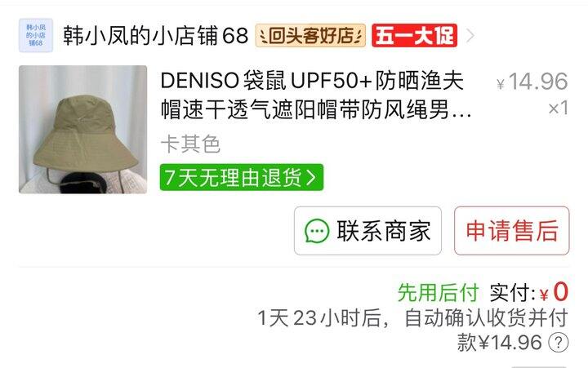The width and height of the screenshot is (588, 368).
Task: Tap the auto-confirm 自动确认收货 notice
Action: tap(412, 318)
